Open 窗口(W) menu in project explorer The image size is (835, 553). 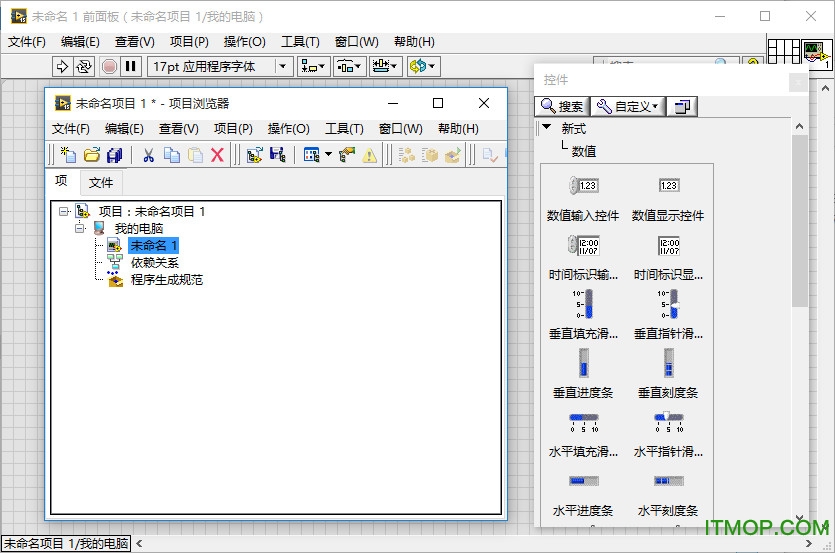coord(400,129)
